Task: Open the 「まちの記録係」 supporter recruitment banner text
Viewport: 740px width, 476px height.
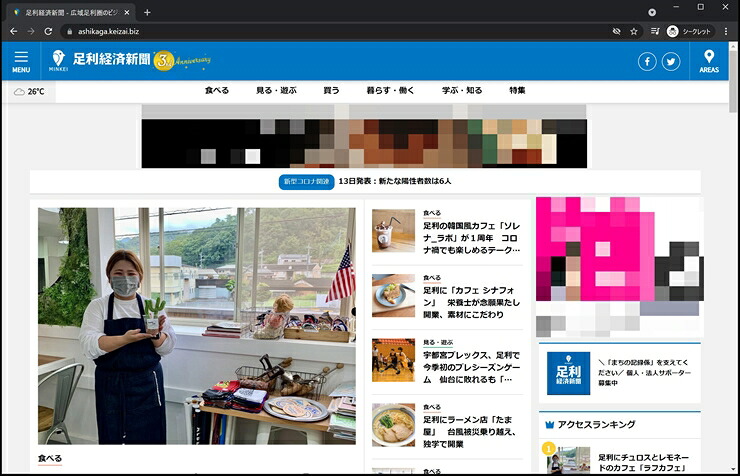Action: tap(644, 373)
